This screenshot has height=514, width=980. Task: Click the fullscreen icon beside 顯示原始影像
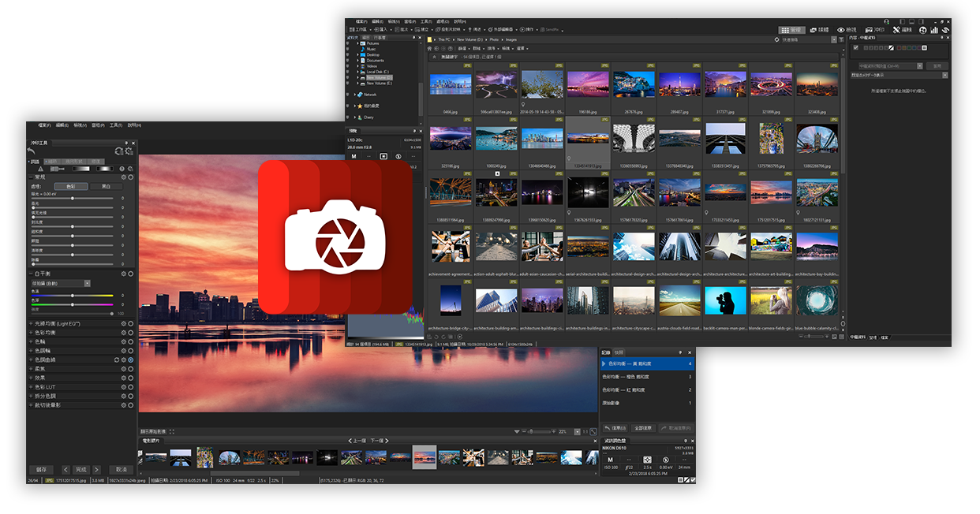tap(171, 432)
